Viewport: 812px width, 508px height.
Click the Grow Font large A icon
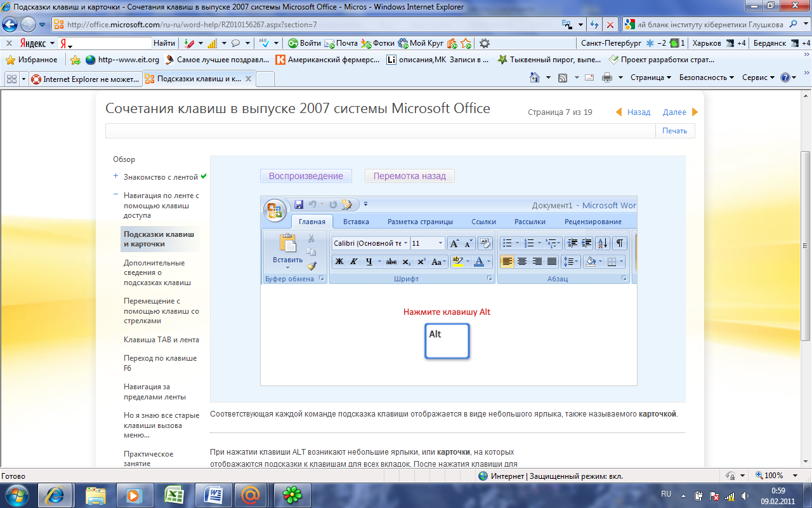pos(454,243)
